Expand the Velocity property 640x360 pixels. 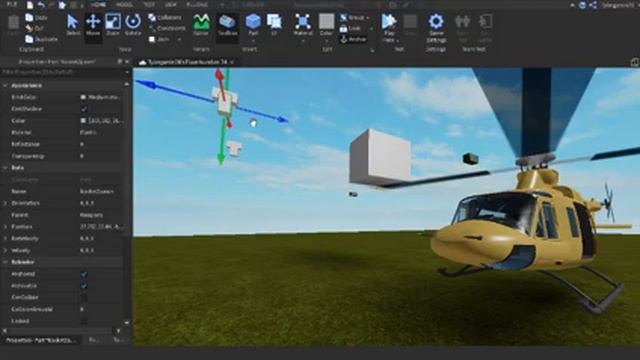coord(5,250)
